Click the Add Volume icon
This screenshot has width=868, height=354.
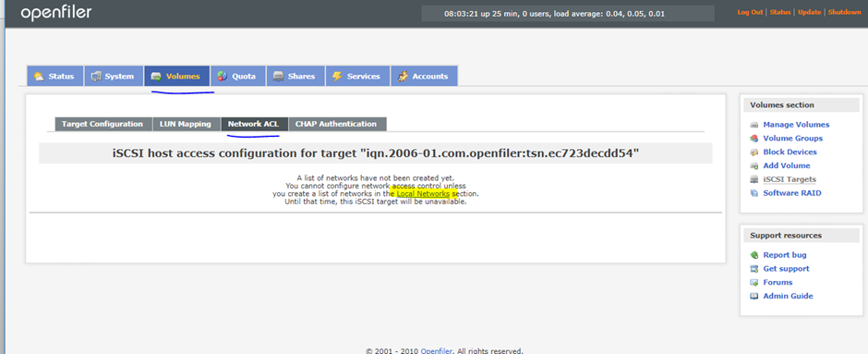click(x=753, y=165)
